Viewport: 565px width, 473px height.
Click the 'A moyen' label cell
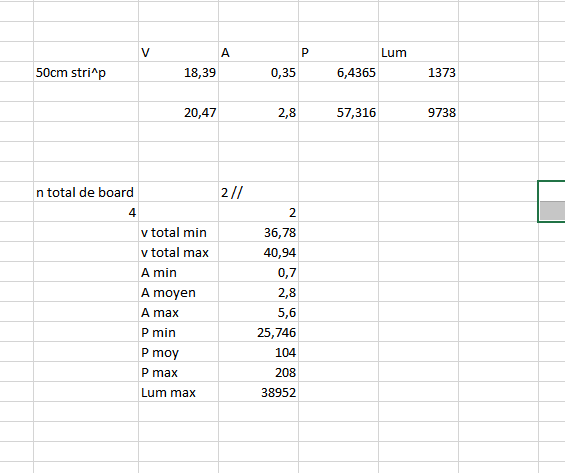tap(178, 292)
